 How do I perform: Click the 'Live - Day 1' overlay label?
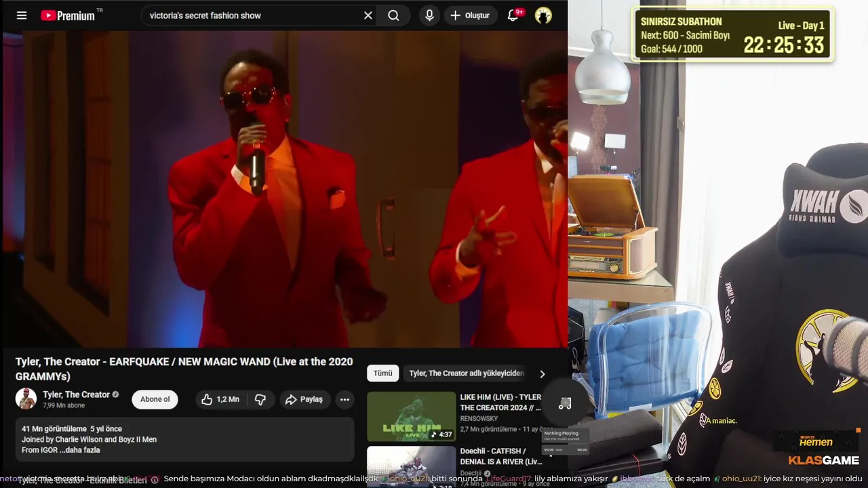pyautogui.click(x=801, y=26)
